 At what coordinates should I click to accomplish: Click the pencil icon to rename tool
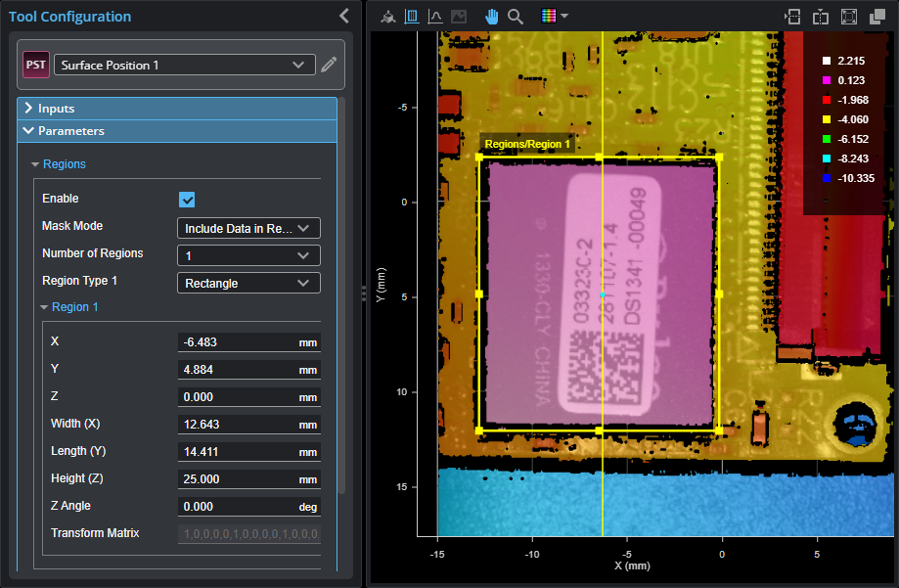(x=330, y=66)
